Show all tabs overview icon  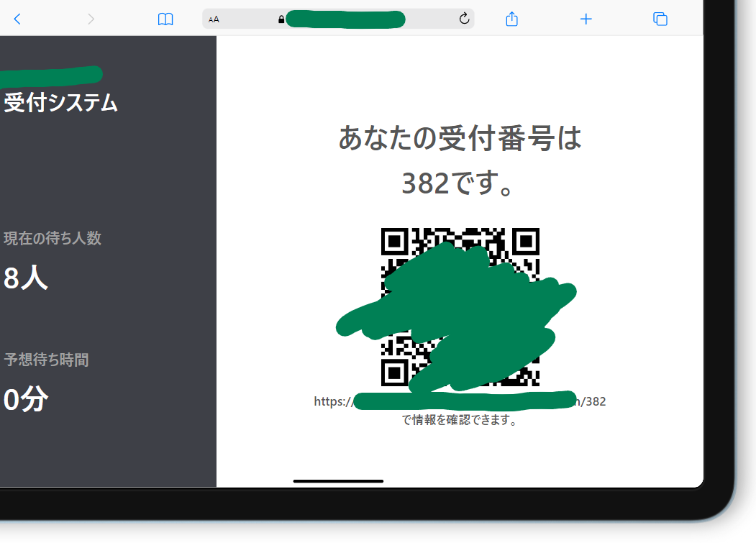point(660,19)
